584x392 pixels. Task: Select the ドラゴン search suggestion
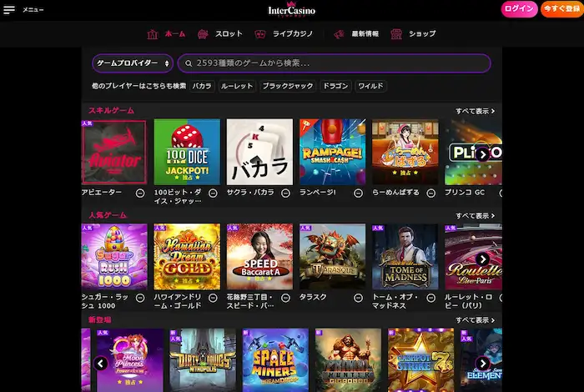tap(335, 86)
